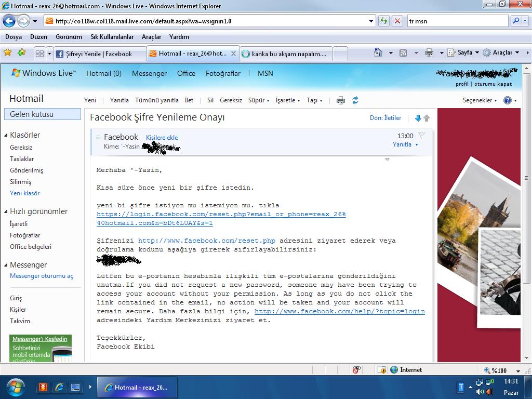Open the Taşı dropdown
This screenshot has height=399, width=532.
(314, 100)
